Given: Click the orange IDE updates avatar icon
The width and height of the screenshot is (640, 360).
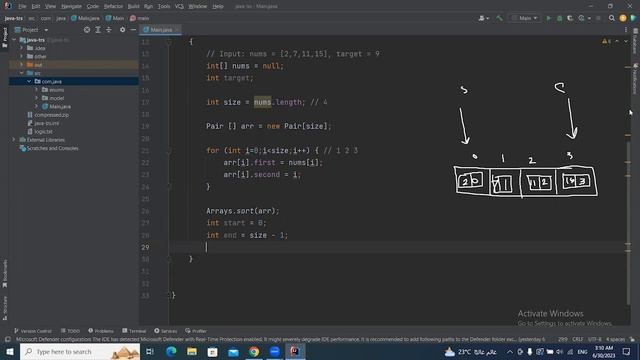Looking at the screenshot, I should pos(622,18).
